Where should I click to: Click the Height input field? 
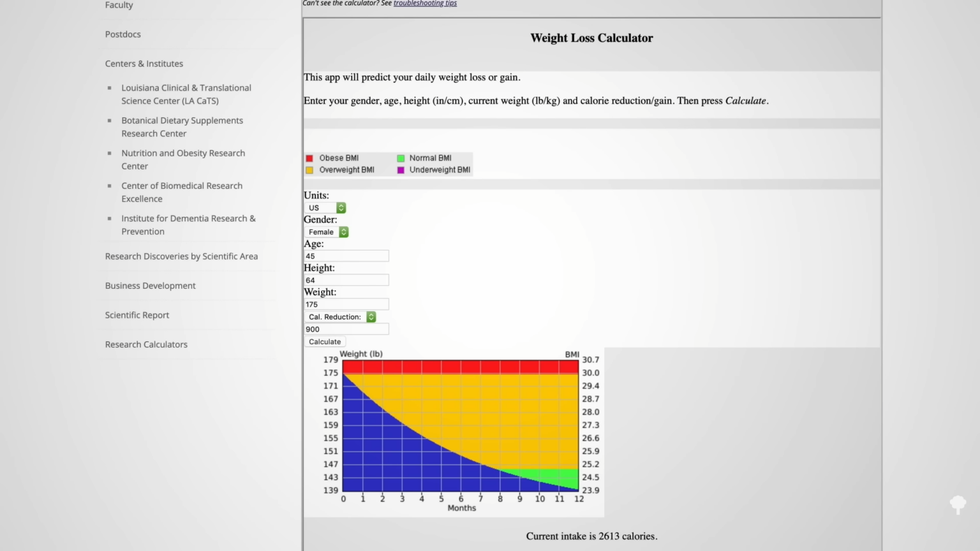click(x=346, y=280)
